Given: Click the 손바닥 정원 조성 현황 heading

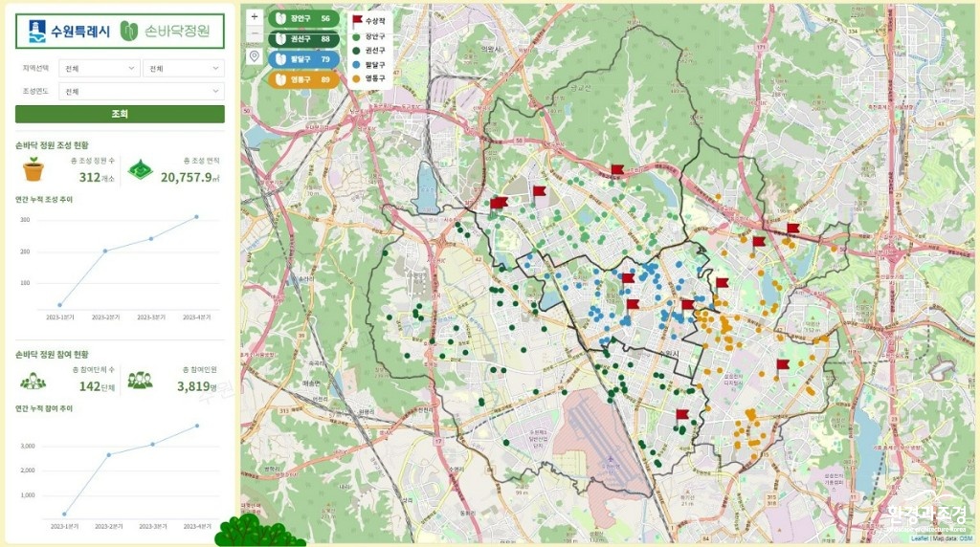Looking at the screenshot, I should pos(52,144).
